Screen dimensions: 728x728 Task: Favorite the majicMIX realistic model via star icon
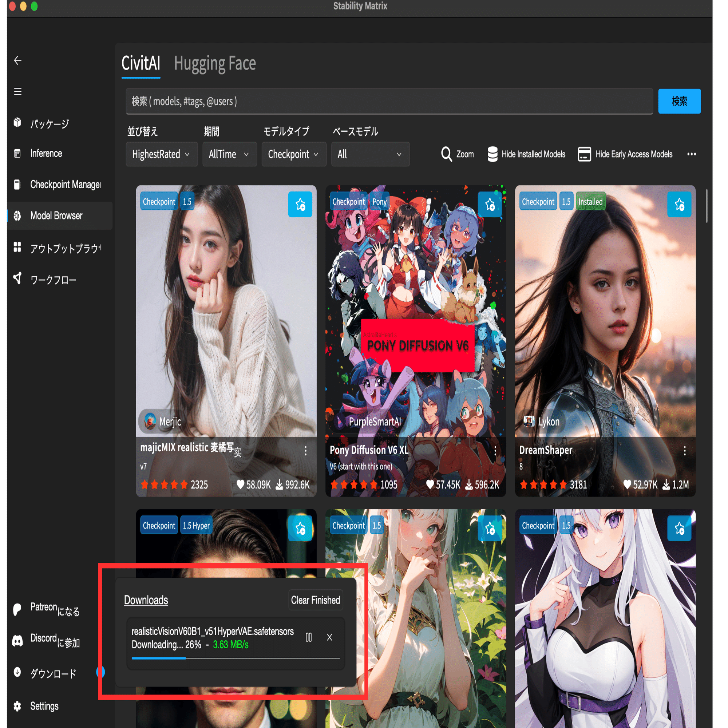[300, 204]
